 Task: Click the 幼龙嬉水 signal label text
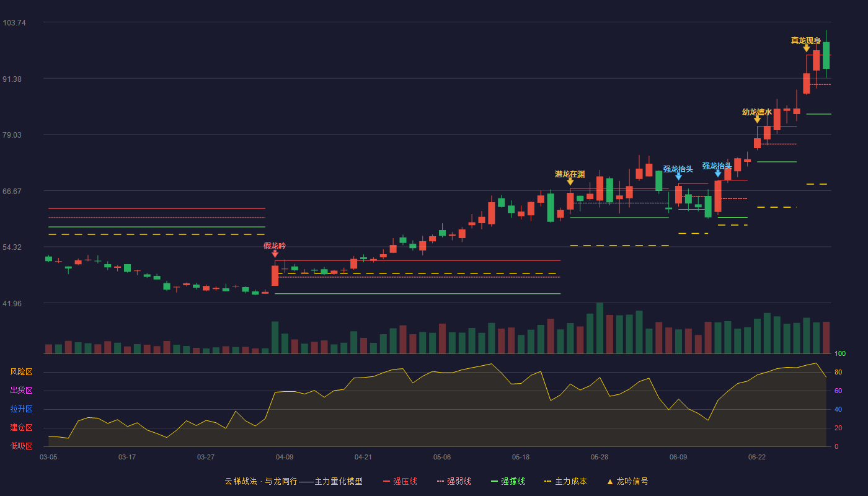[757, 112]
